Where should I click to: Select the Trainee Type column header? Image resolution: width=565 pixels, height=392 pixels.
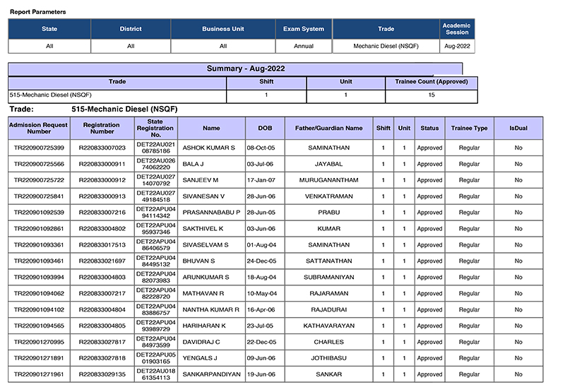[x=470, y=129]
